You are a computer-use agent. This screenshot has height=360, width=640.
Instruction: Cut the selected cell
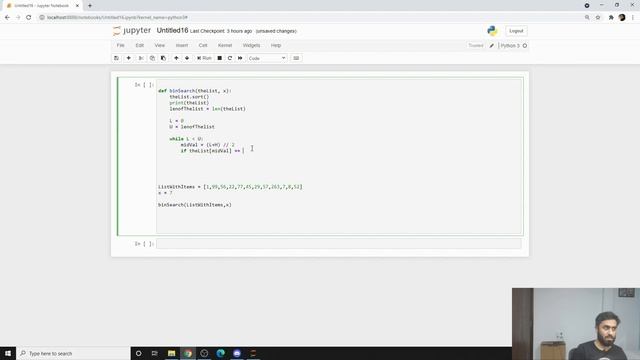pos(141,58)
